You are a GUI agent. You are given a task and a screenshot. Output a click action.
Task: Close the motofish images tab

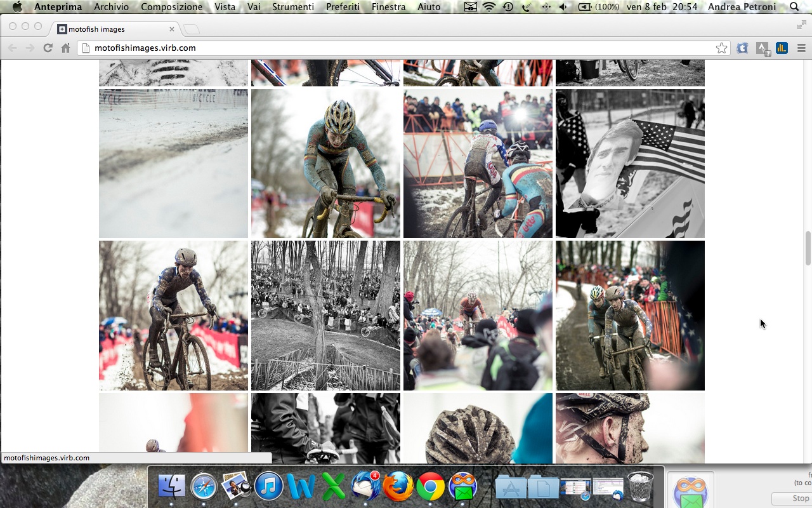pos(172,29)
